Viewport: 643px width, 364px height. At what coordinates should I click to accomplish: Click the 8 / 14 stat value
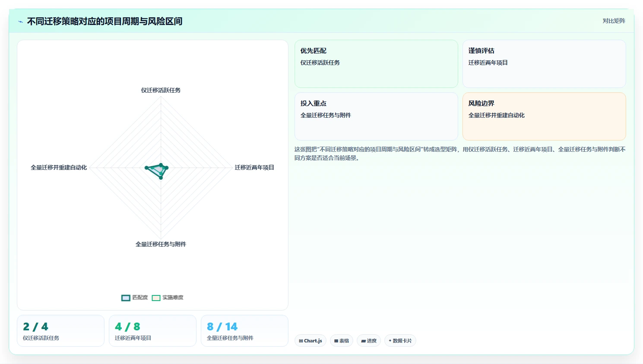[222, 326]
